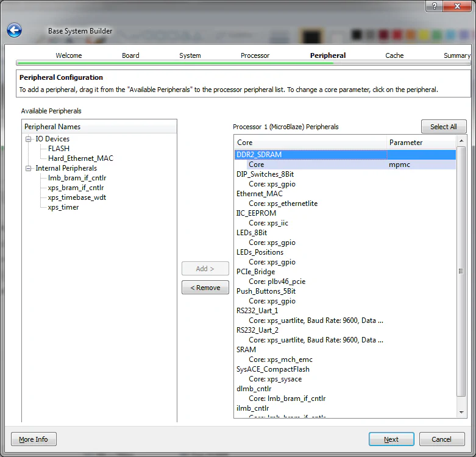Collapse the Internal Peripherals tree node
476x457 pixels.
click(x=28, y=168)
